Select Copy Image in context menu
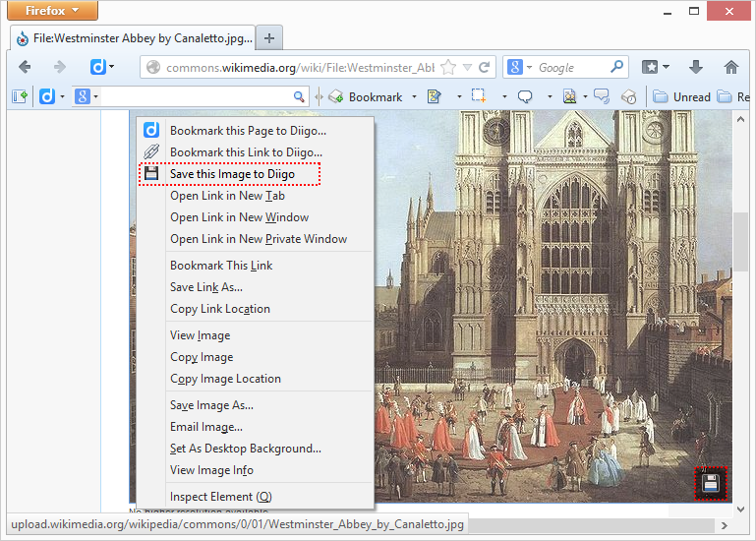The image size is (756, 541). coord(255,357)
